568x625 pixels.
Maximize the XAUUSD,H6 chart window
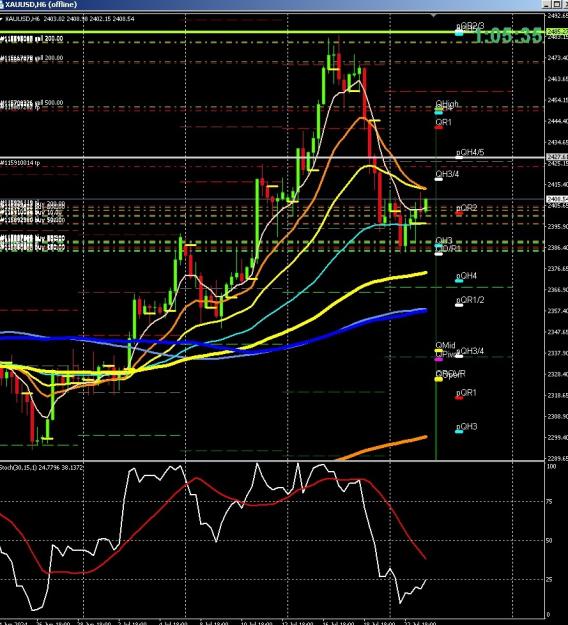(x=557, y=4)
